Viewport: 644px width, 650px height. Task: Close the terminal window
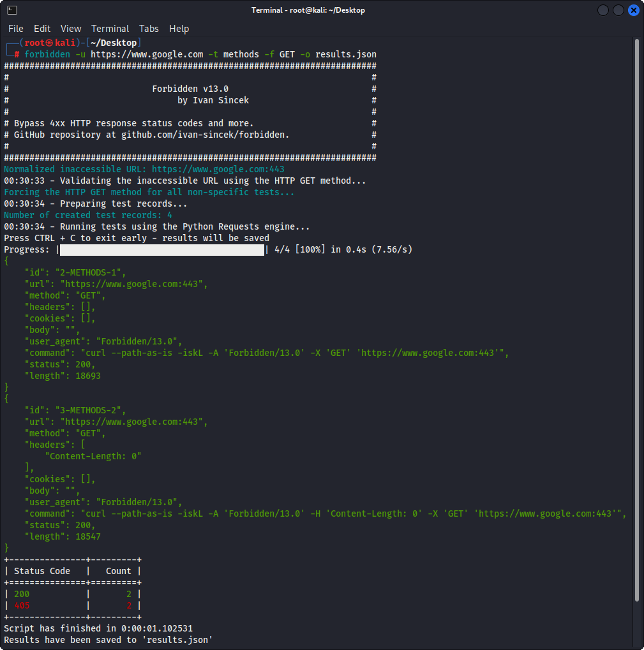pos(633,10)
